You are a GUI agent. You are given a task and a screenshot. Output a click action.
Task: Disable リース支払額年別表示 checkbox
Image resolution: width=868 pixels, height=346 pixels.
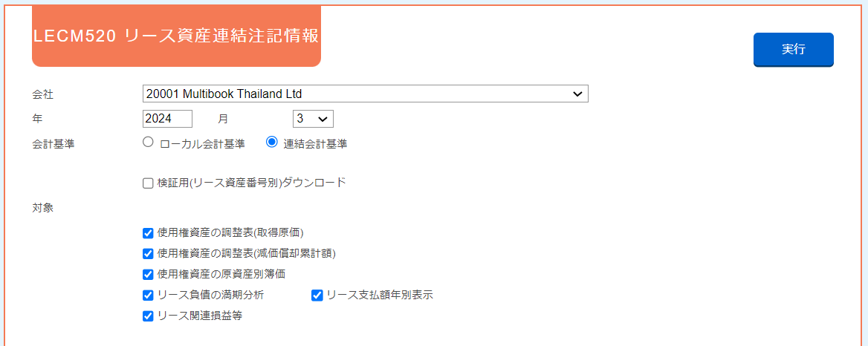(317, 296)
